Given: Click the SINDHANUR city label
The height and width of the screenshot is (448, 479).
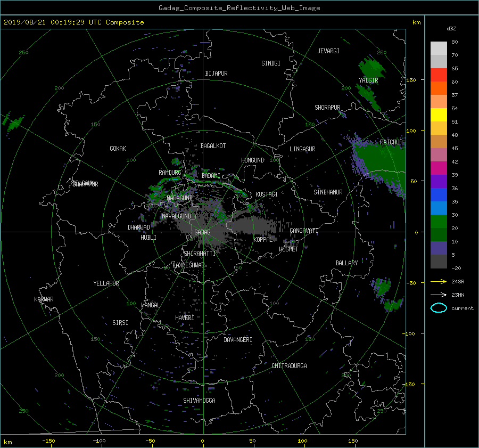Looking at the screenshot, I should click(x=328, y=192).
